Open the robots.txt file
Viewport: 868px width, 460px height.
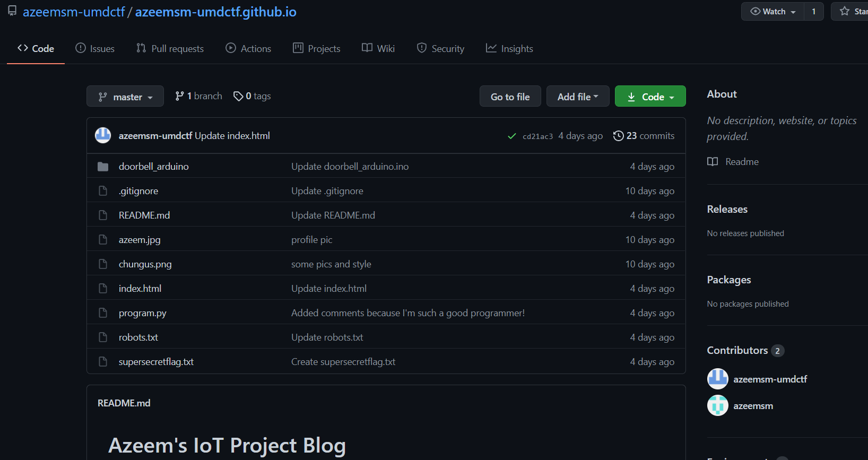138,337
